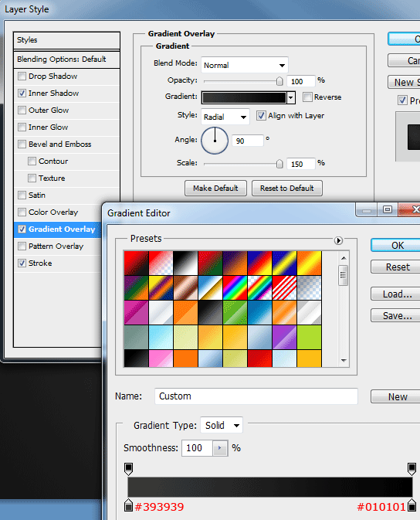Enable the Drop Shadow checkbox

pos(22,76)
